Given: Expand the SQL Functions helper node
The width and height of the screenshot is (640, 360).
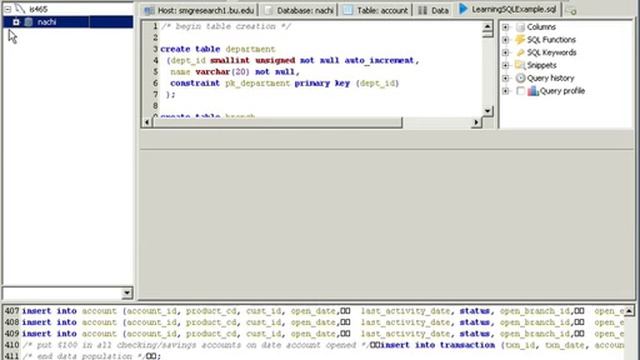Looking at the screenshot, I should [x=505, y=40].
